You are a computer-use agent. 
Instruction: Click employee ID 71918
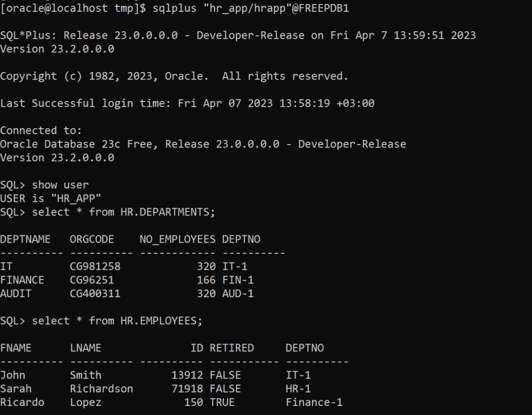click(187, 389)
